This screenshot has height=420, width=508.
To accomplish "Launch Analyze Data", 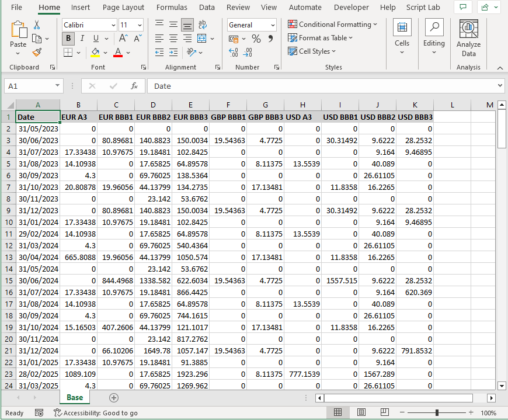I will 468,35.
